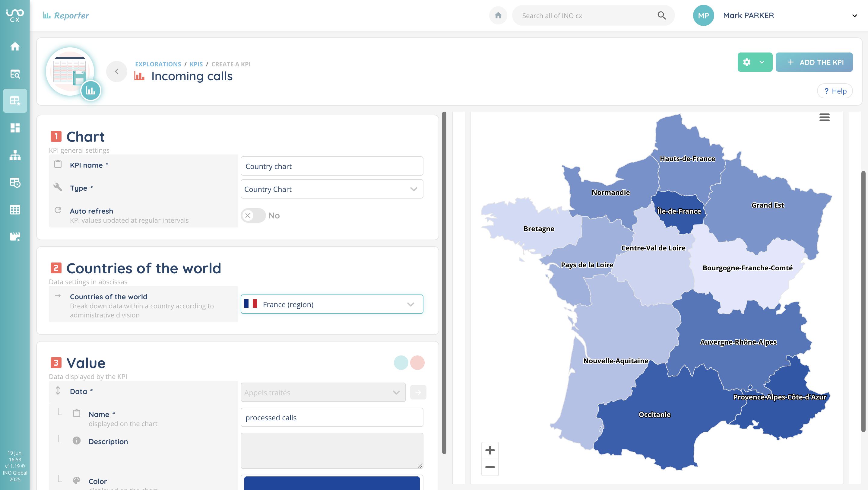Open the scheduled reports sidebar icon
Image resolution: width=868 pixels, height=490 pixels.
[15, 182]
